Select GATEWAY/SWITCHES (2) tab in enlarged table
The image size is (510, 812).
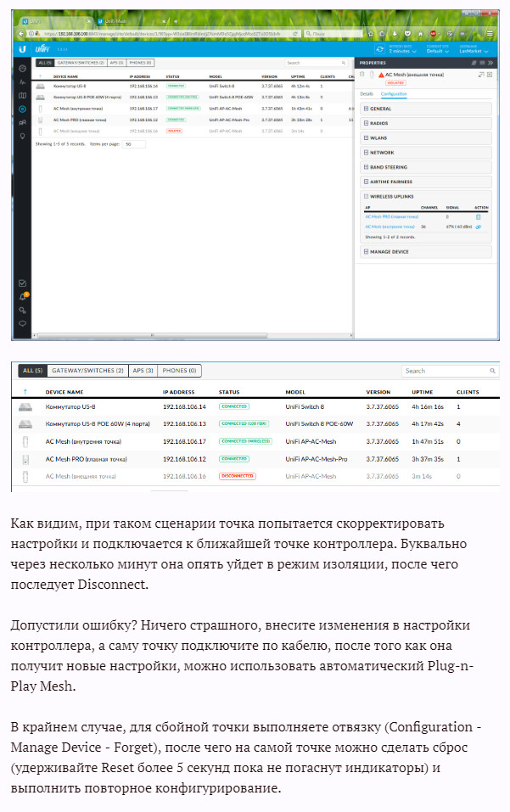point(87,371)
